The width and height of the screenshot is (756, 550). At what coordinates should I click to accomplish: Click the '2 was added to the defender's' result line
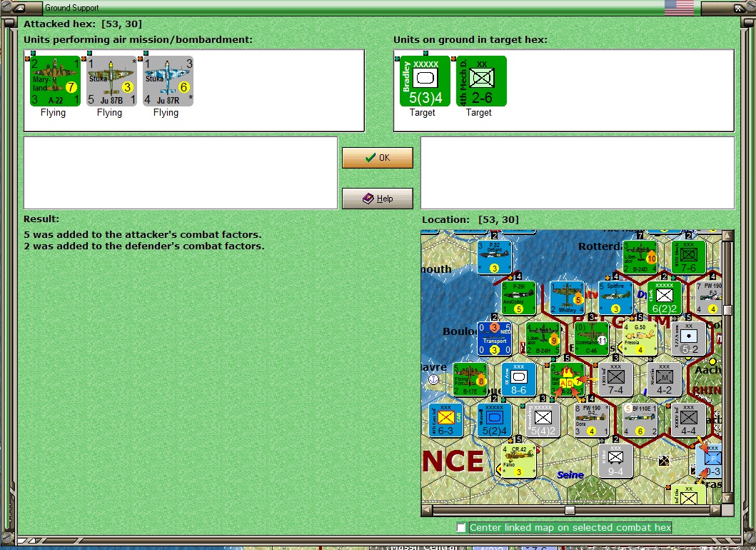pyautogui.click(x=144, y=246)
